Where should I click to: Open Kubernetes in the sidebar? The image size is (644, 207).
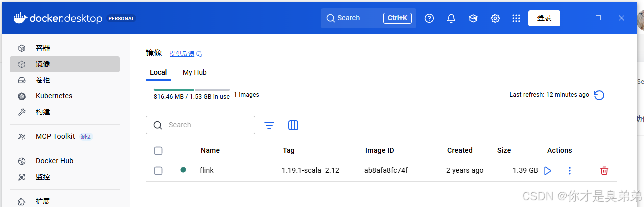point(65,96)
